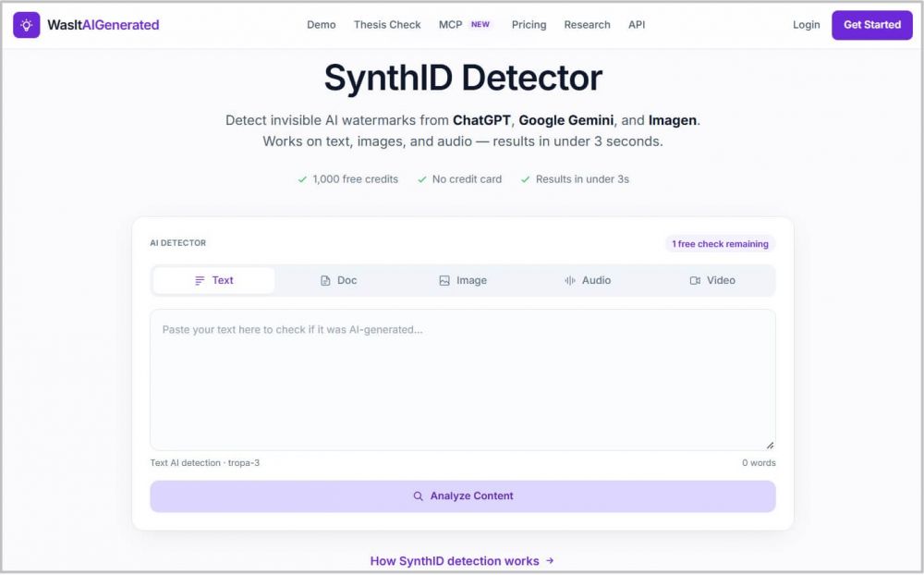
Task: Switch to the Image tab
Action: click(x=463, y=280)
